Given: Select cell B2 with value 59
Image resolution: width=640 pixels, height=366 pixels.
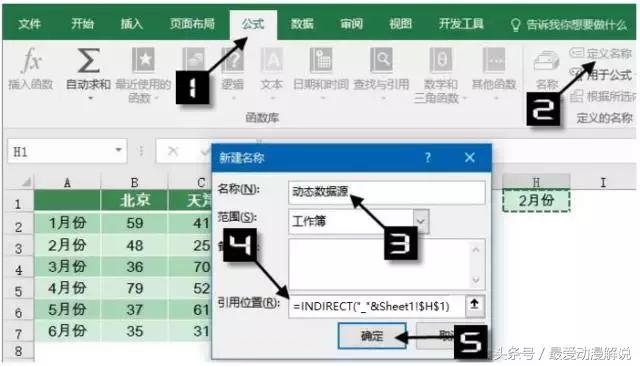Looking at the screenshot, I should (x=134, y=222).
